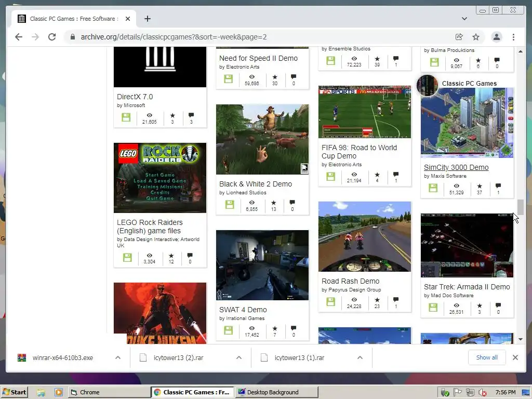This screenshot has width=532, height=399.
Task: Click the floppy icon under Road Rash Demo
Action: point(330,302)
